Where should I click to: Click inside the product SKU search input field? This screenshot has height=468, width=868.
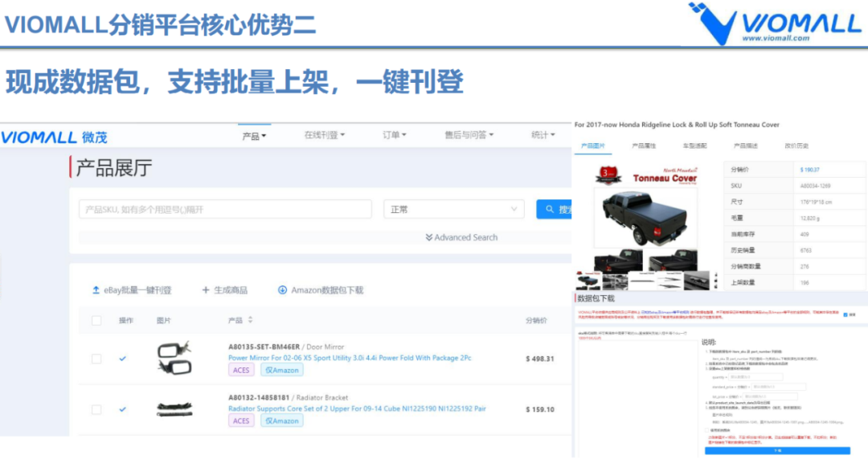point(225,208)
